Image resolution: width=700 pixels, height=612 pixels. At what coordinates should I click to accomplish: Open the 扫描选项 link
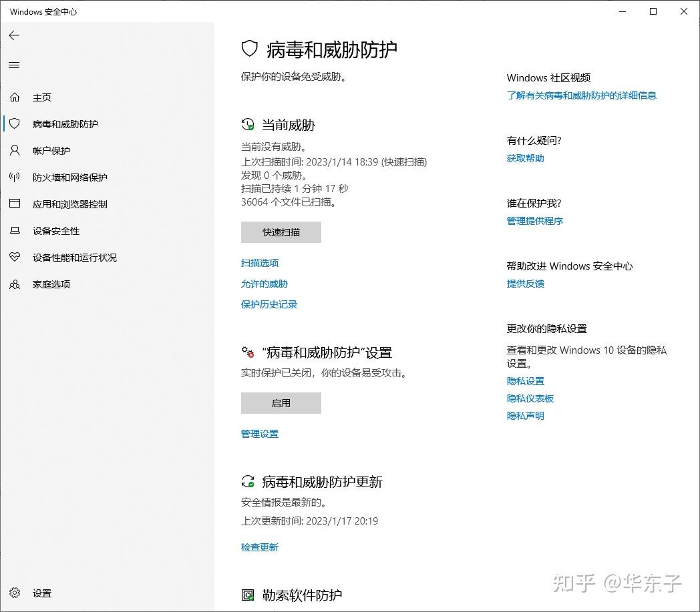pos(260,263)
